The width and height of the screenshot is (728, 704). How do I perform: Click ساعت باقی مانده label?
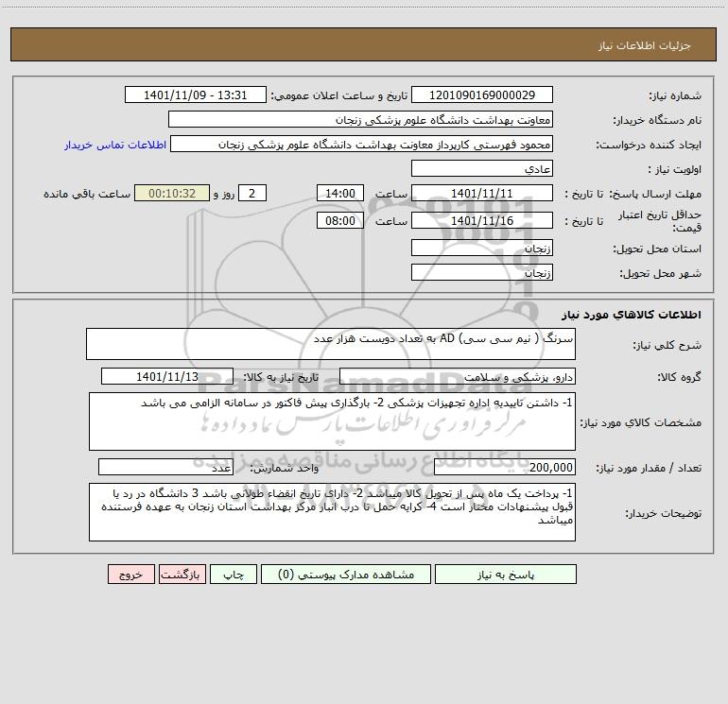87,194
